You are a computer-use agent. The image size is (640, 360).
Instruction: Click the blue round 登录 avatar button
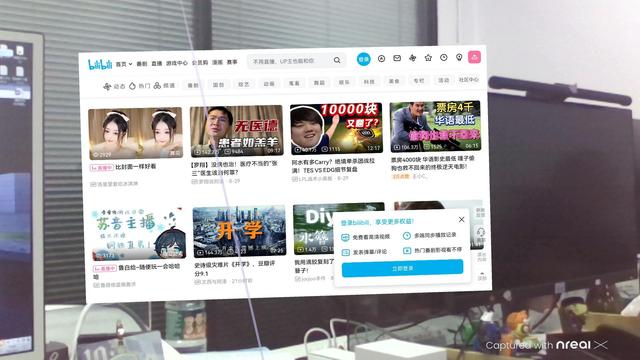363,59
